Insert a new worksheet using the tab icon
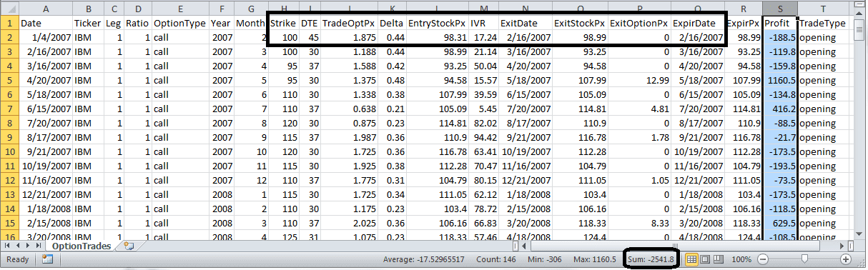Screen dimensions: 868x270 (x=129, y=245)
